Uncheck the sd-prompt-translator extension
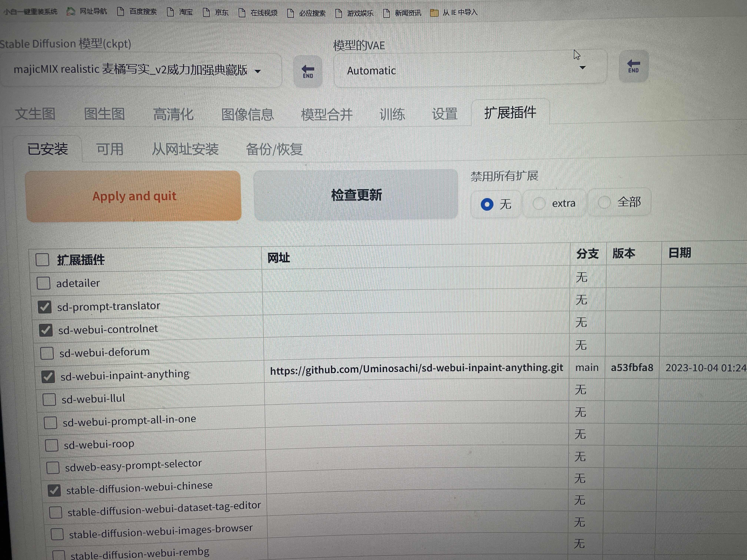The width and height of the screenshot is (747, 560). click(x=45, y=307)
